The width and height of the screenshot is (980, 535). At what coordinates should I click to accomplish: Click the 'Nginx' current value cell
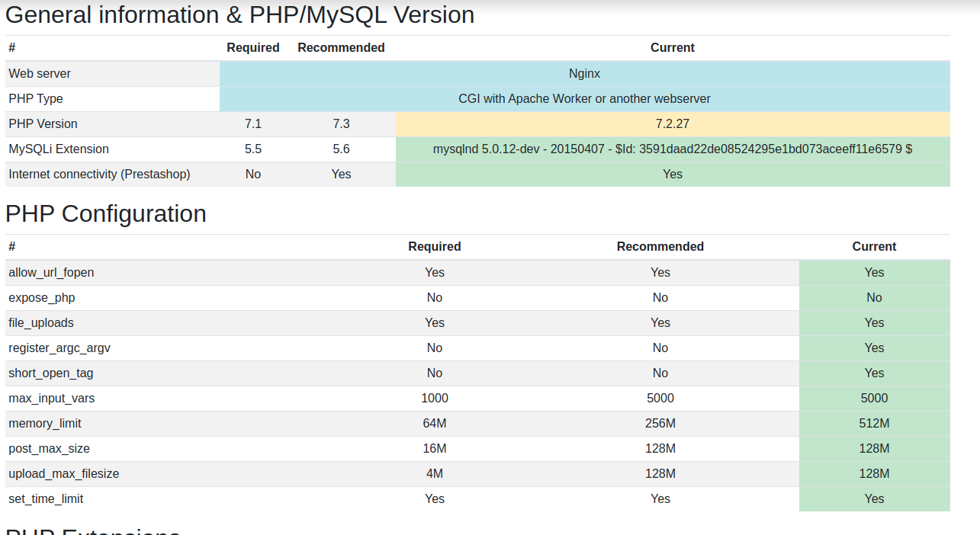coord(585,74)
